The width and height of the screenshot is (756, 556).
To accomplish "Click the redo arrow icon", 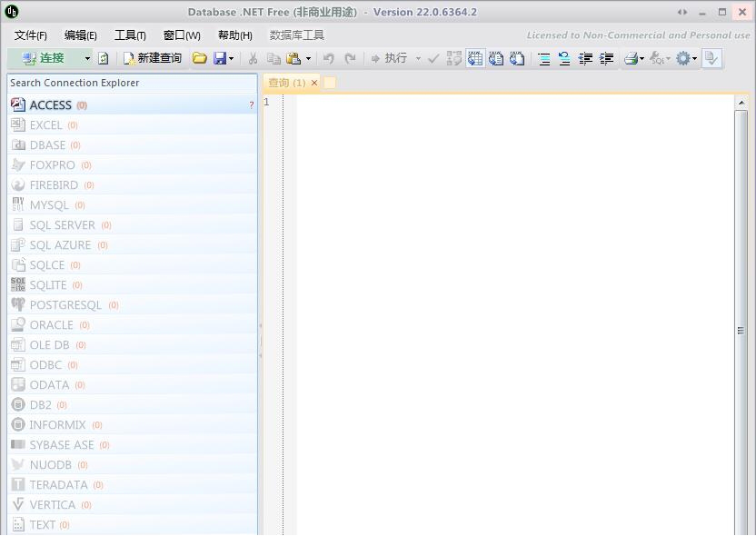I will tap(350, 58).
